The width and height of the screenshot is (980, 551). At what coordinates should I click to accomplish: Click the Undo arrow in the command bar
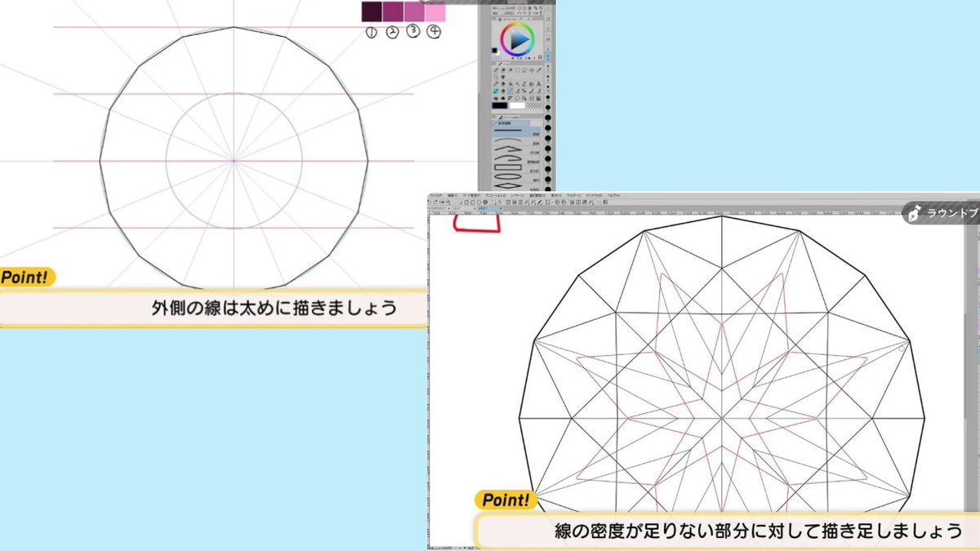[x=430, y=202]
